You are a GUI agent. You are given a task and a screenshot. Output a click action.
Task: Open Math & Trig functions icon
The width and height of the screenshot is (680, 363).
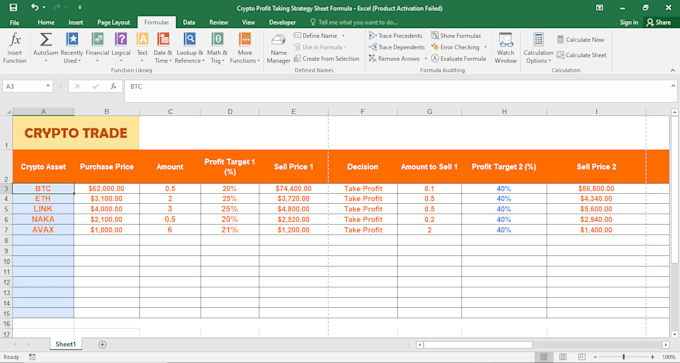tap(217, 40)
